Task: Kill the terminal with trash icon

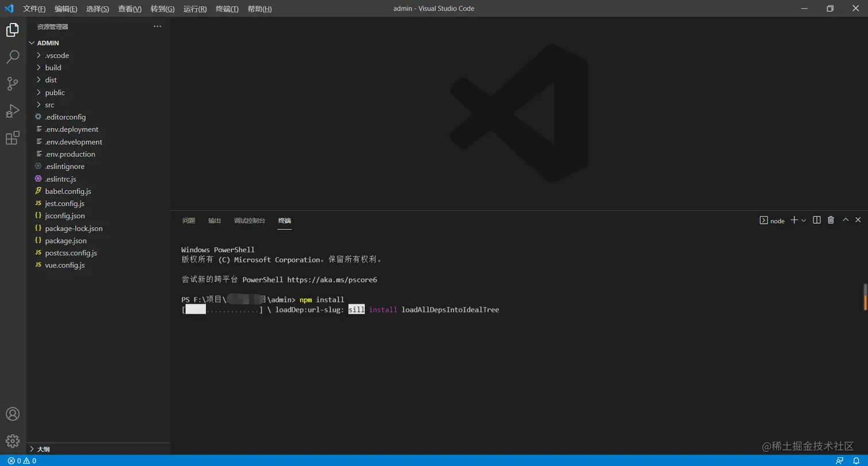Action: click(x=831, y=220)
